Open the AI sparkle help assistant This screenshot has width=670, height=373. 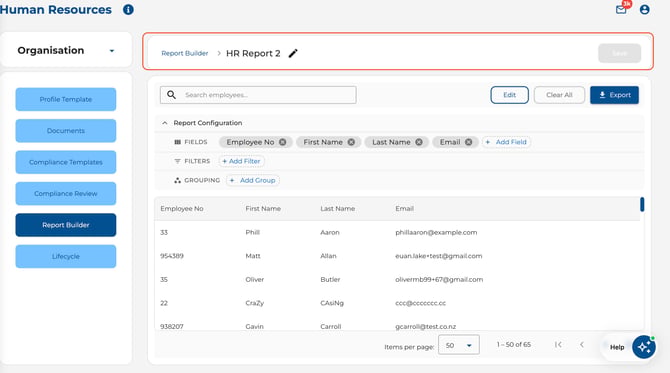pyautogui.click(x=644, y=347)
